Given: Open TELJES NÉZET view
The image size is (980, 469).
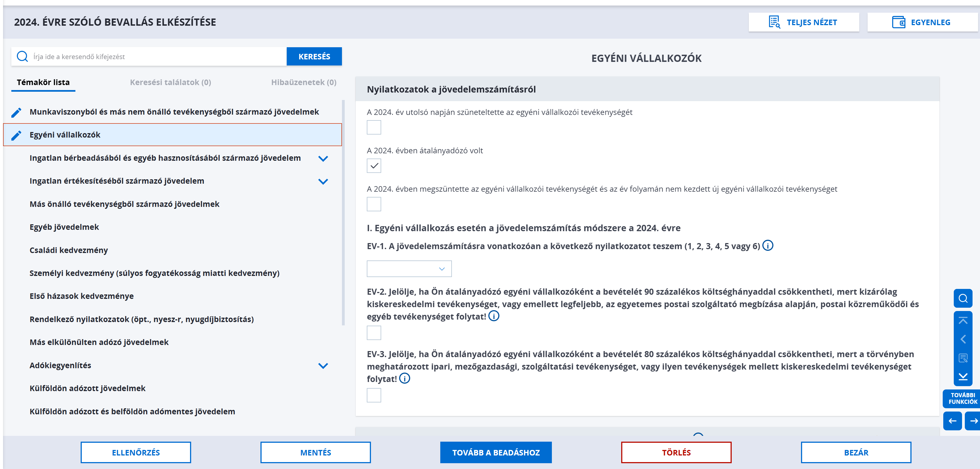Looking at the screenshot, I should pos(804,22).
